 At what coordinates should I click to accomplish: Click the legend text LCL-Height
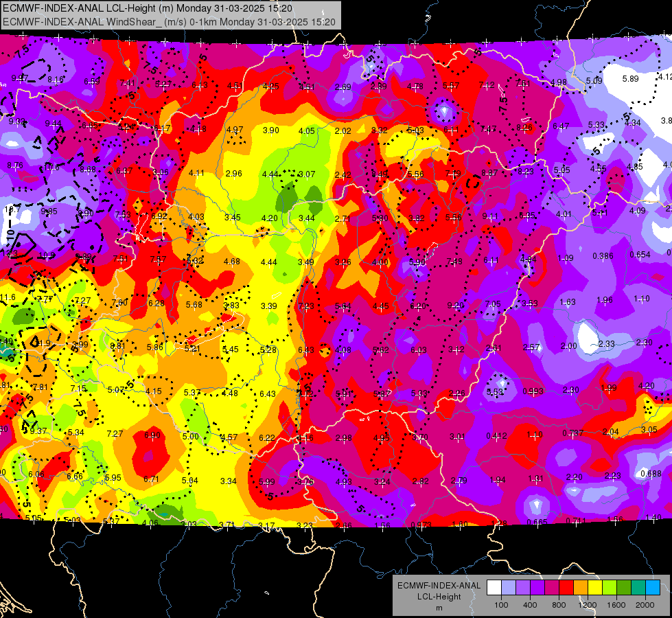439,597
